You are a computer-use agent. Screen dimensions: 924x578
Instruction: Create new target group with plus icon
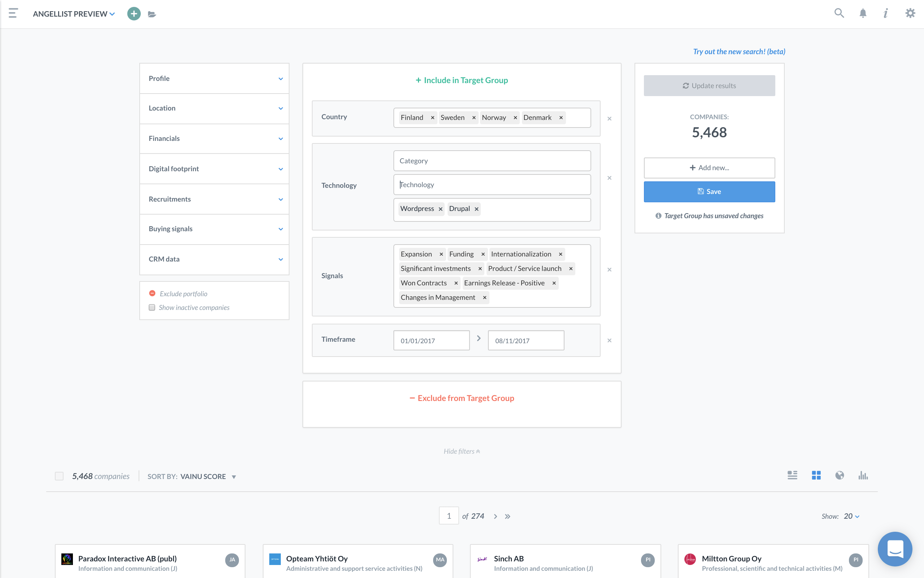(134, 14)
